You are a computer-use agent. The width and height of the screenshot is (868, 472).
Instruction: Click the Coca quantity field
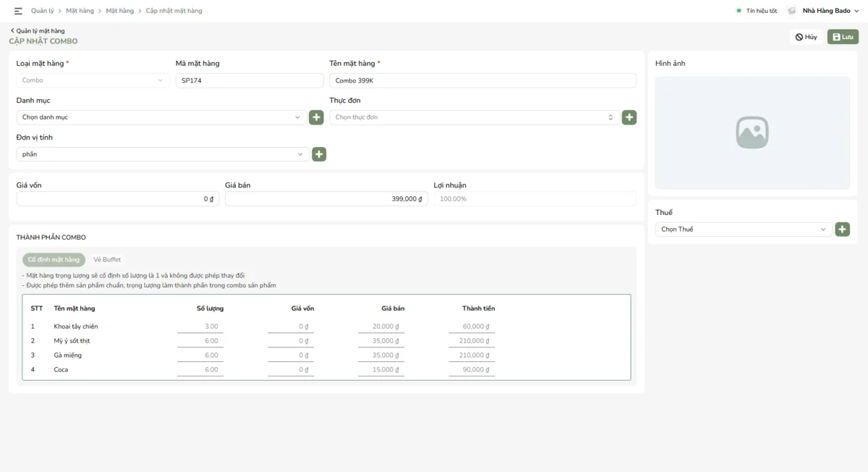200,370
